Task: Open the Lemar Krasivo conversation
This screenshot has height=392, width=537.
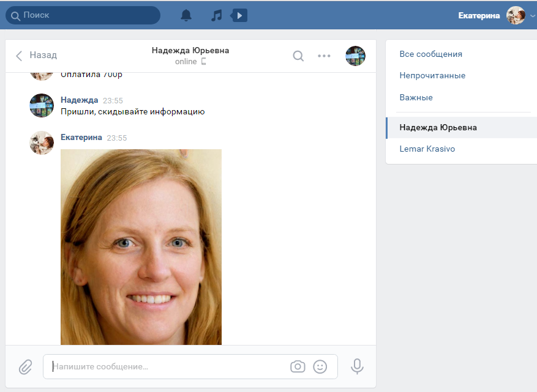Action: point(427,149)
